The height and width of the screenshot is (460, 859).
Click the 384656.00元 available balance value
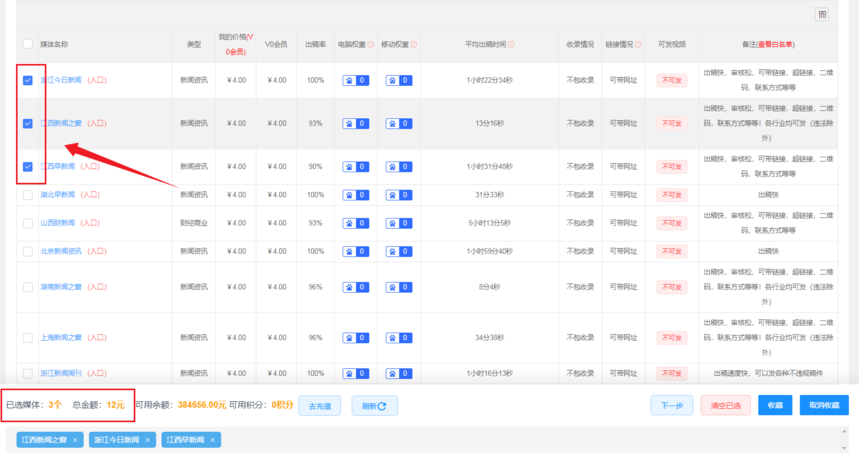202,405
